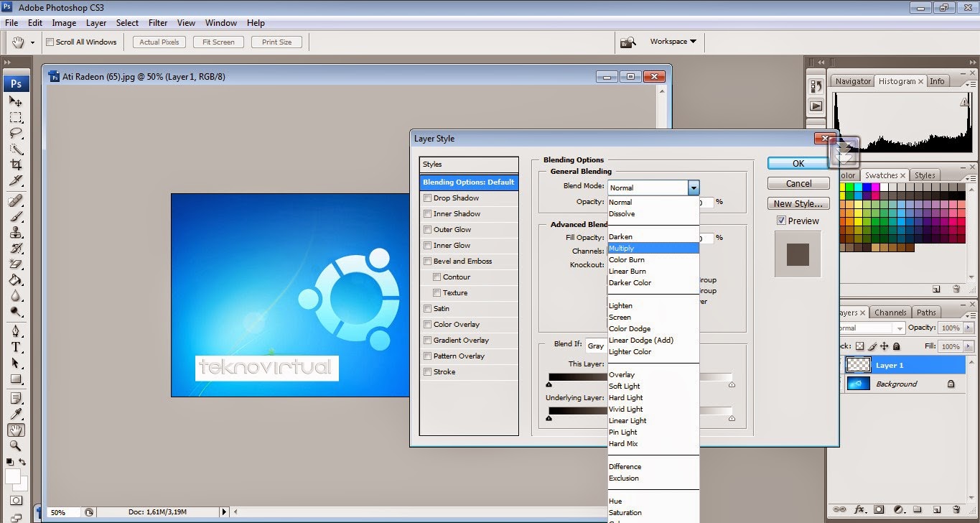Image resolution: width=980 pixels, height=523 pixels.
Task: Click the layer style fx icon
Action: [859, 510]
